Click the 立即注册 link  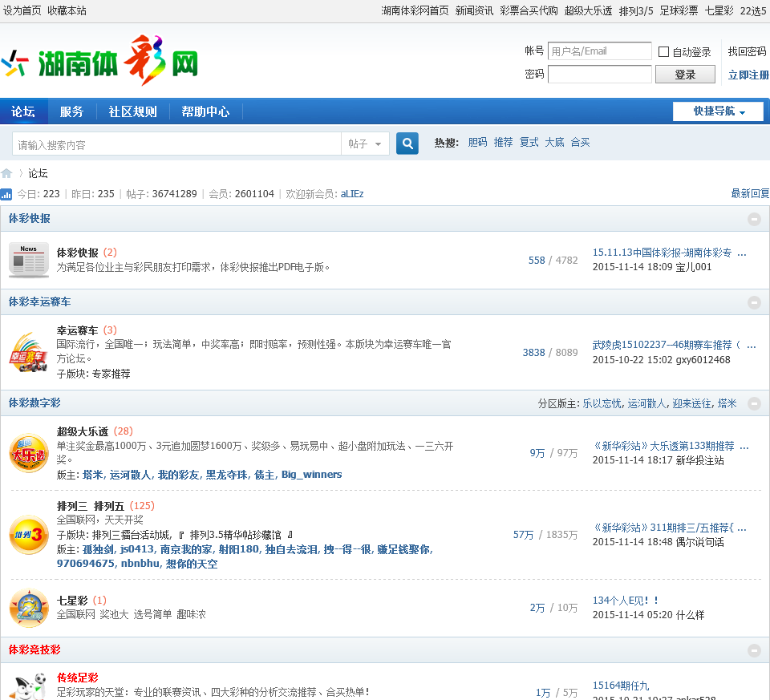[748, 75]
